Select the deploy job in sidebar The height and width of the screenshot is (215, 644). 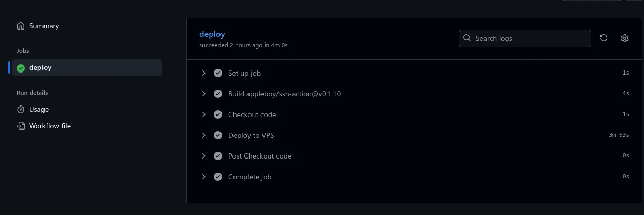point(87,67)
